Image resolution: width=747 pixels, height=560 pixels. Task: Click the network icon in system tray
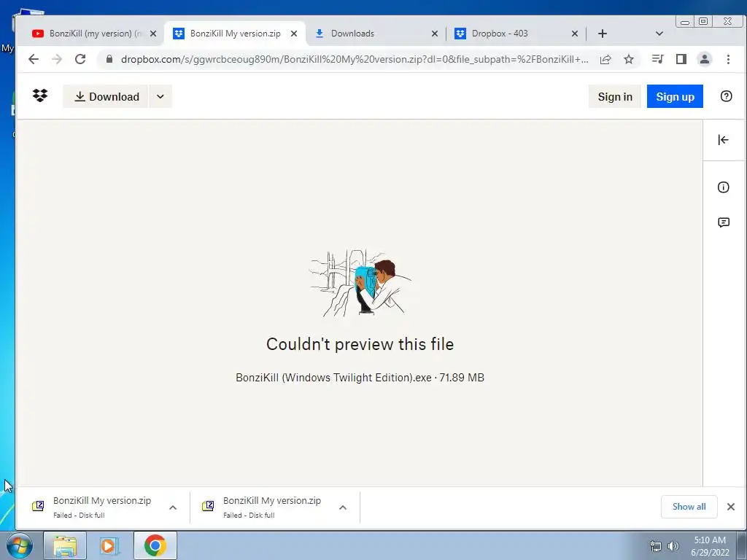click(656, 546)
